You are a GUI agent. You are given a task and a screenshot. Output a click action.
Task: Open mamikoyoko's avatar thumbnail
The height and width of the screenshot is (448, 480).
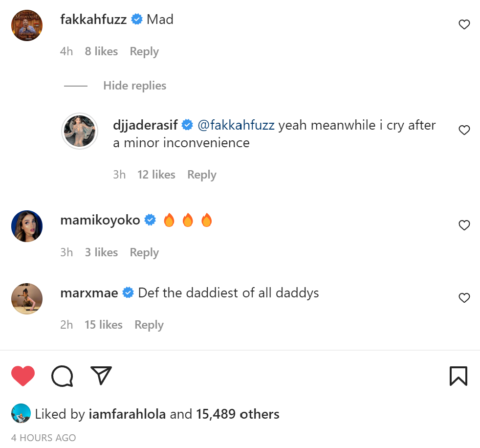point(27,226)
